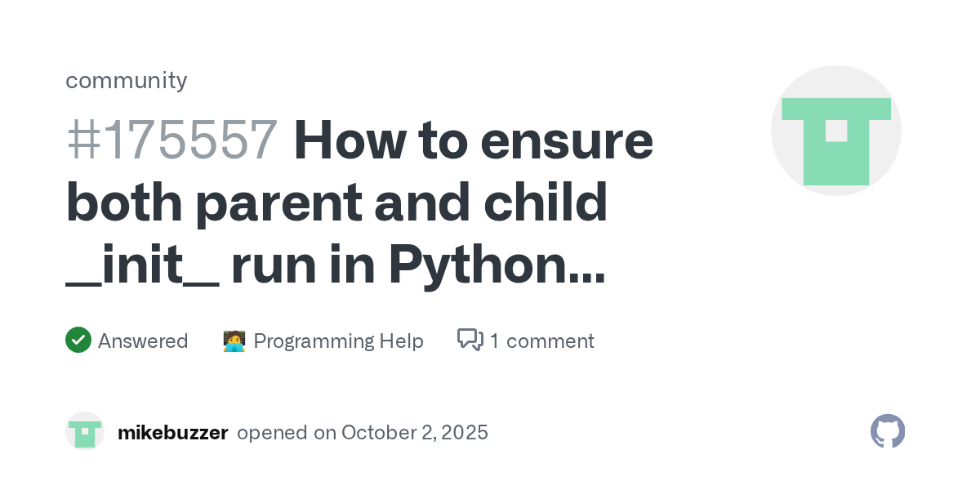980x490 pixels.
Task: Open the '1 comment' link
Action: click(x=541, y=341)
